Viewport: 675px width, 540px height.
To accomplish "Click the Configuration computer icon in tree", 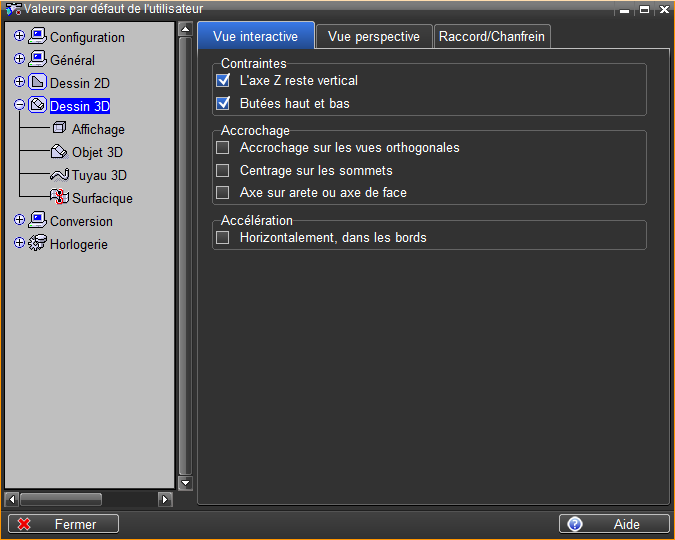I will click(38, 37).
